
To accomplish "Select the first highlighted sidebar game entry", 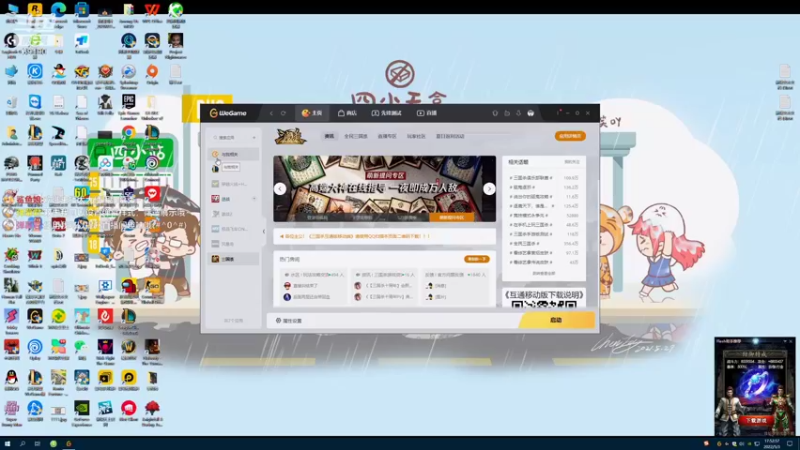I will [x=235, y=154].
